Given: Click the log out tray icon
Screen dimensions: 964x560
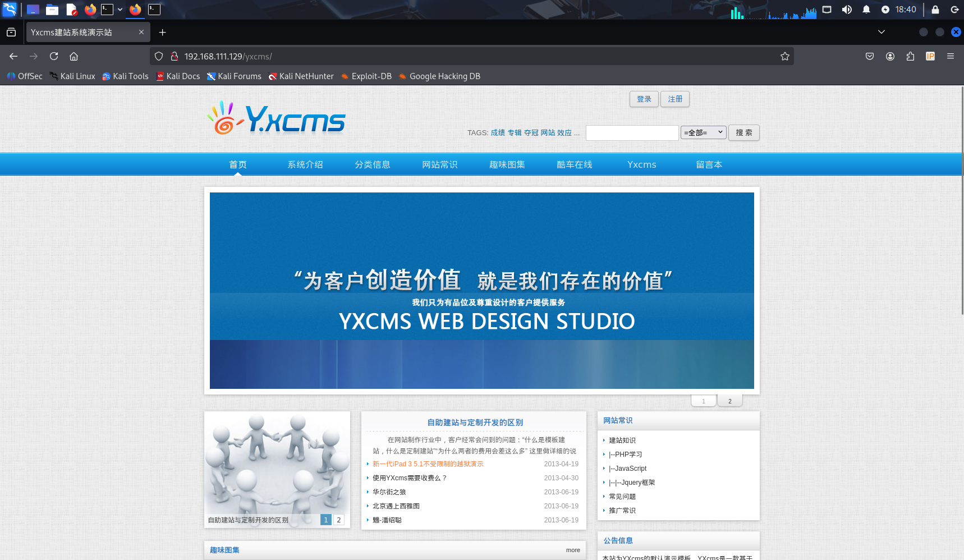Looking at the screenshot, I should (x=954, y=10).
